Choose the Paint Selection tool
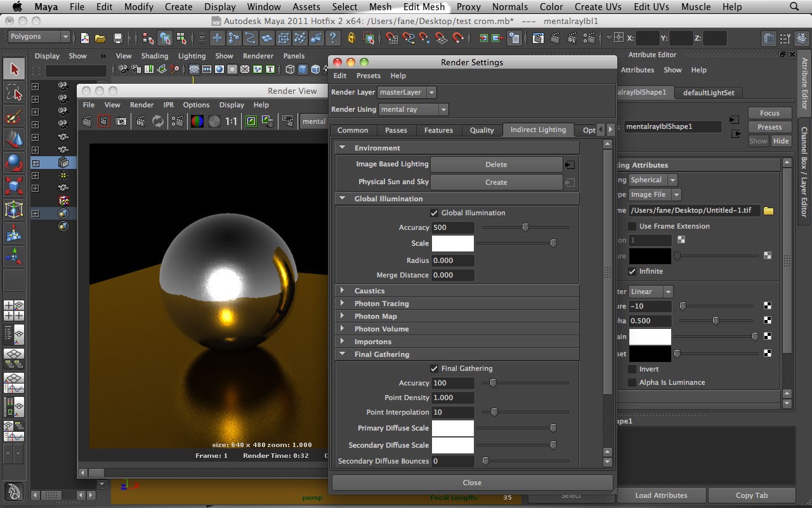Screen dimensions: 812x508 click(x=14, y=117)
